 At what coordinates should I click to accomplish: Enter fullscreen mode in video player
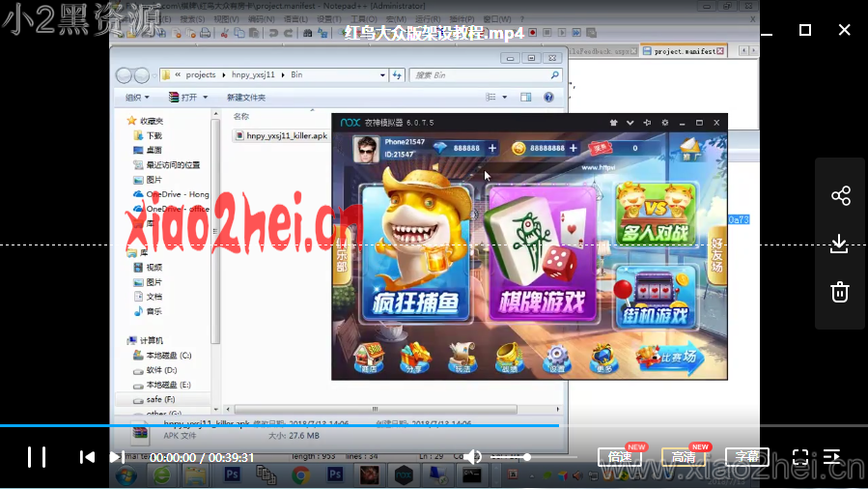(800, 457)
